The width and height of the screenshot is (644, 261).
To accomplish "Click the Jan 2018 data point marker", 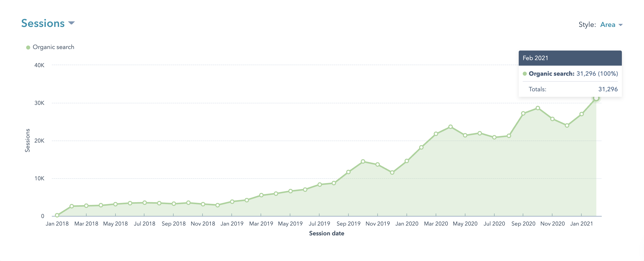I will coord(57,215).
